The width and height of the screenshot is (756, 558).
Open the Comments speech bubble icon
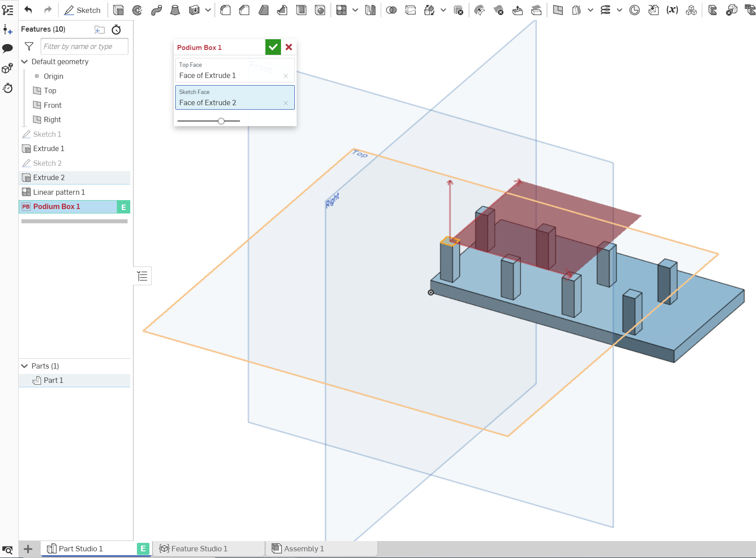[8, 49]
